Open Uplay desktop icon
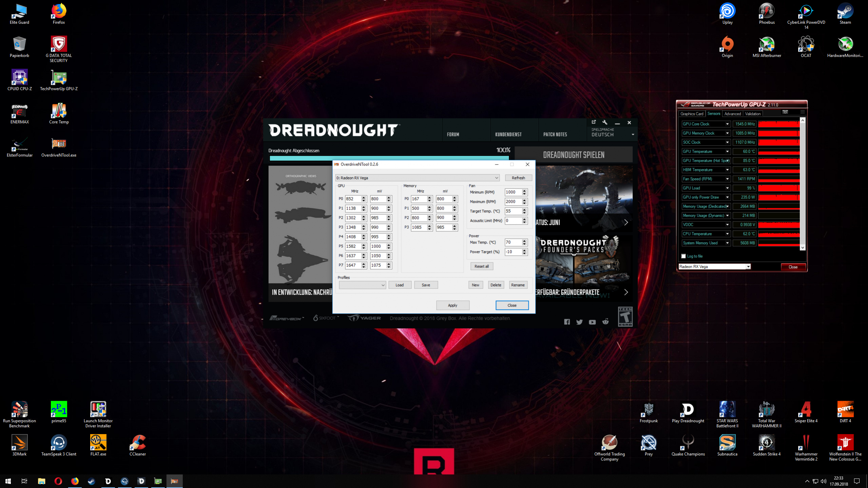This screenshot has height=488, width=868. point(727,14)
